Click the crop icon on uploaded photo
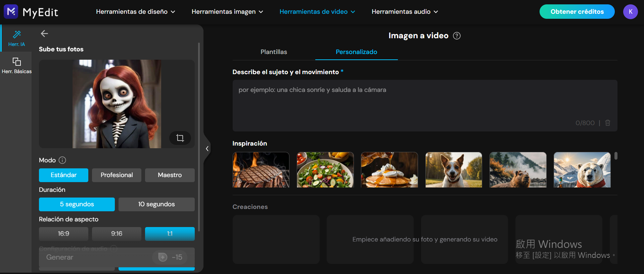This screenshot has width=644, height=274. coord(180,138)
